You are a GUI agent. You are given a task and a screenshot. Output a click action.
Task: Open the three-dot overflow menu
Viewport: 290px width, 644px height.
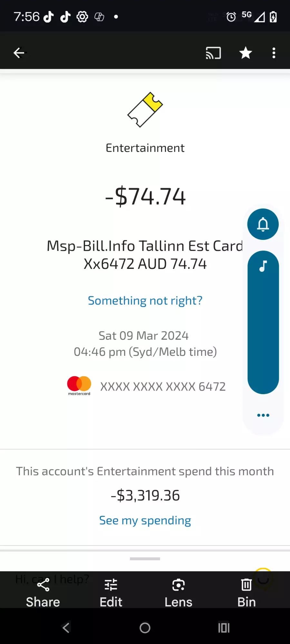(x=274, y=53)
